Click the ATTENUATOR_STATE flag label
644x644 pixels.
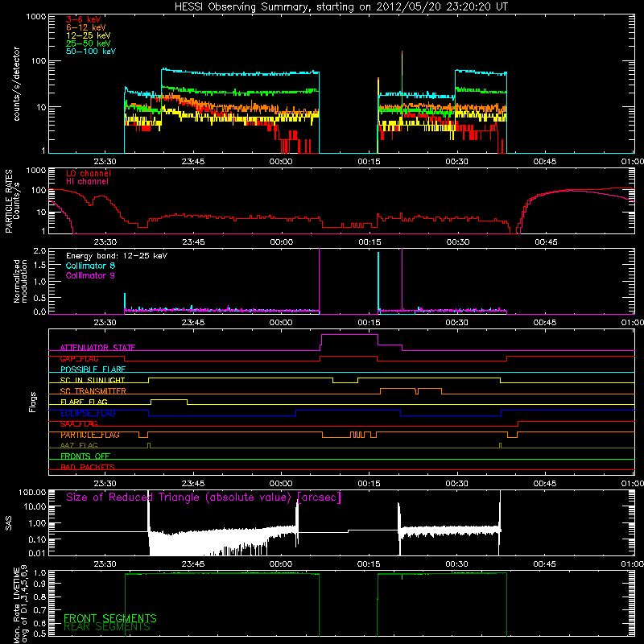pyautogui.click(x=97, y=348)
